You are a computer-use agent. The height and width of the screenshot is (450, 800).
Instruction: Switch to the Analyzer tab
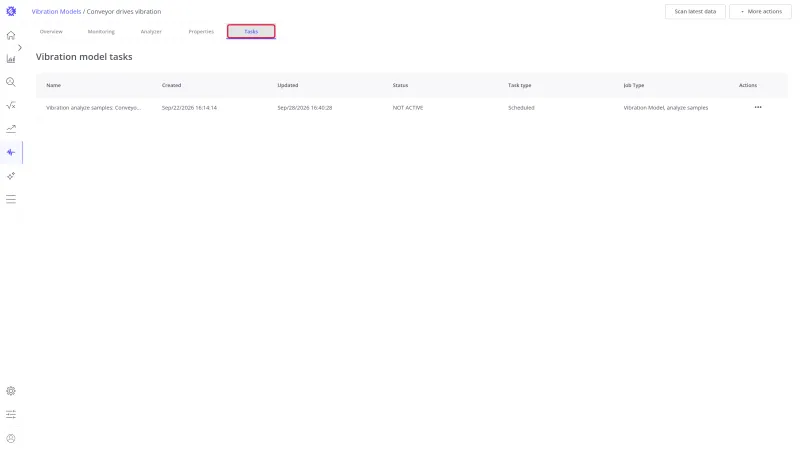pos(151,32)
